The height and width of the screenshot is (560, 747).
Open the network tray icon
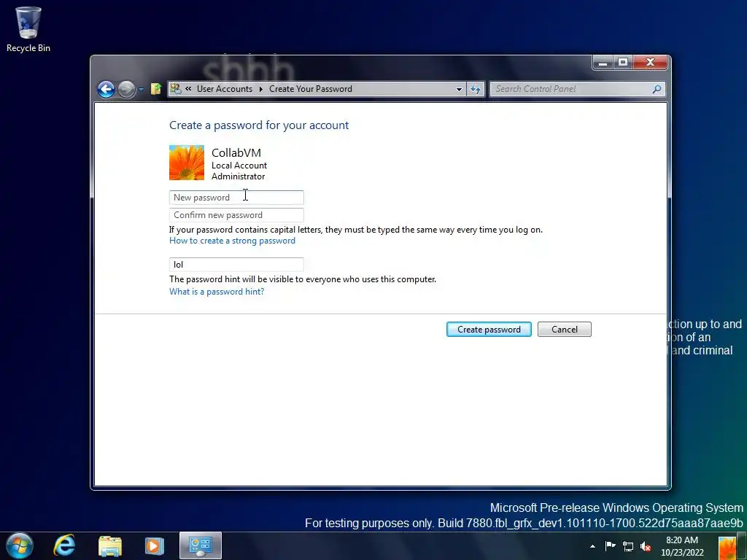pos(628,547)
